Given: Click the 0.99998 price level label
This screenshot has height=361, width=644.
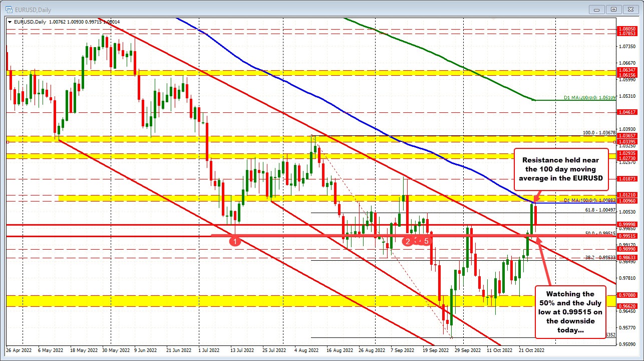Looking at the screenshot, I should pyautogui.click(x=628, y=225).
